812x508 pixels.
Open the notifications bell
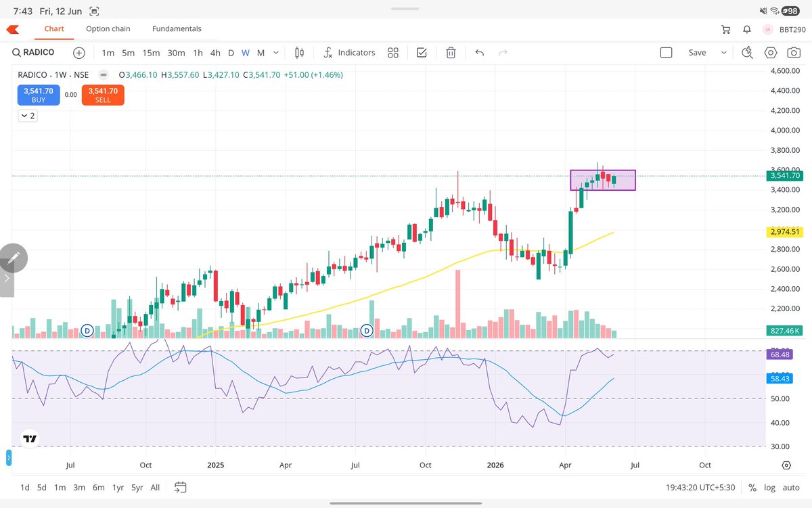click(747, 29)
